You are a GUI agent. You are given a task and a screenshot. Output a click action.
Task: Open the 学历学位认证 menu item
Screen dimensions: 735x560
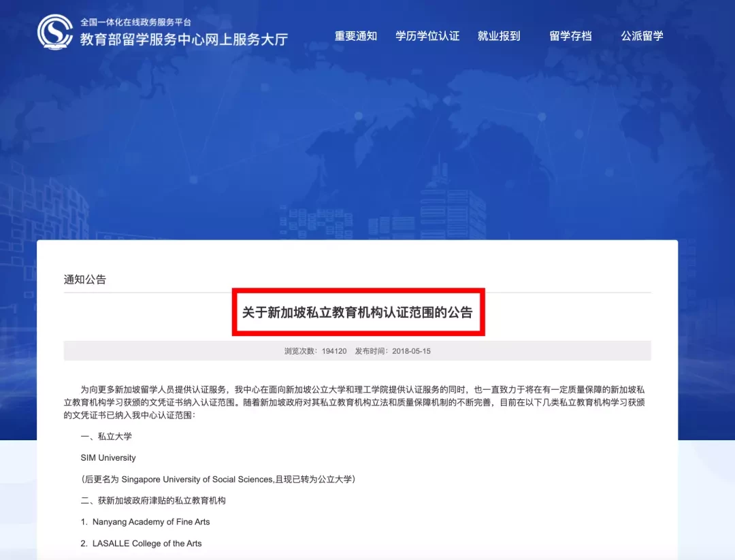click(427, 36)
